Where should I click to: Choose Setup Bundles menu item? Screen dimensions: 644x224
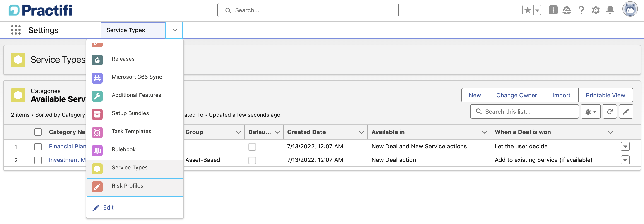point(135,113)
